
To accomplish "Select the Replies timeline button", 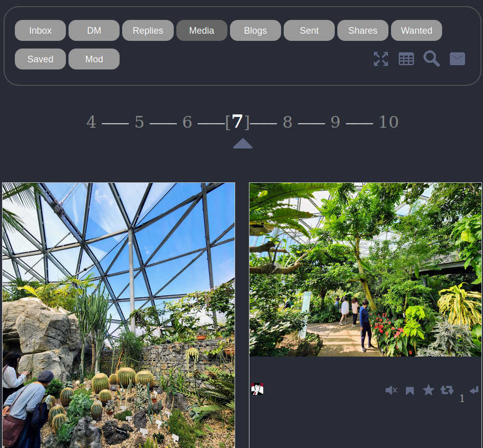I will coord(148,30).
